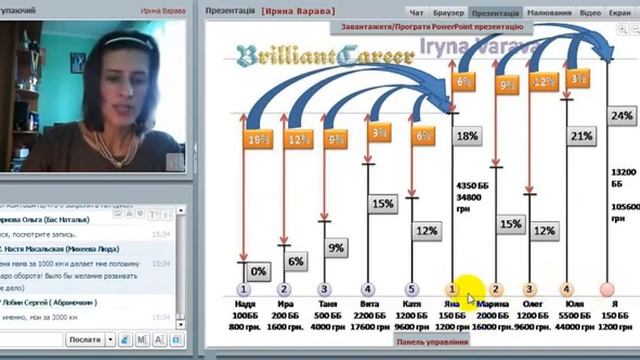This screenshot has width=640, height=360.
Task: Click the purple circle 1 above Надя
Action: (244, 289)
